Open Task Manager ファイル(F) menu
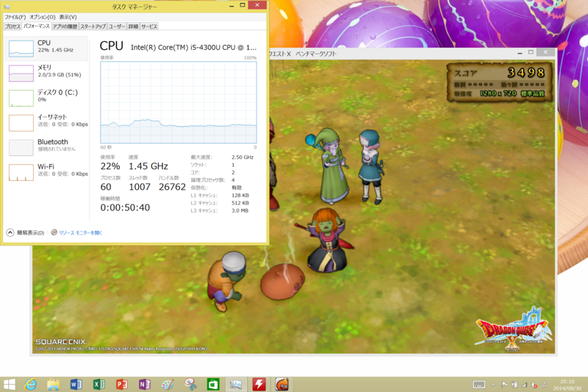Viewport: 588px width, 392px height. coord(15,17)
